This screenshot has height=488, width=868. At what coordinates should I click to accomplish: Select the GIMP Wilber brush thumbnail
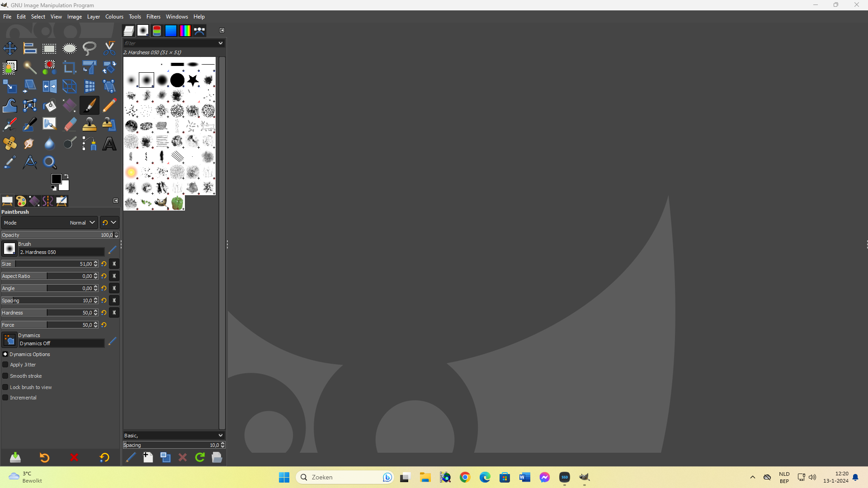tap(161, 203)
